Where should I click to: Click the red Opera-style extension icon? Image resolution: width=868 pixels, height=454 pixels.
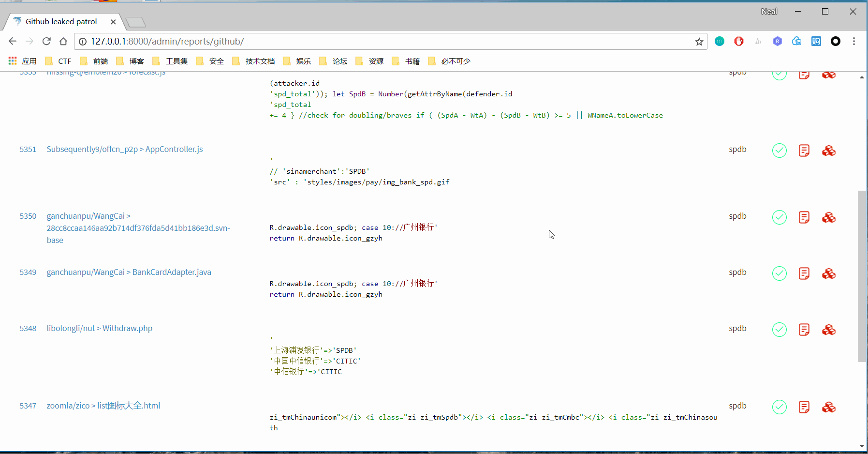click(739, 41)
